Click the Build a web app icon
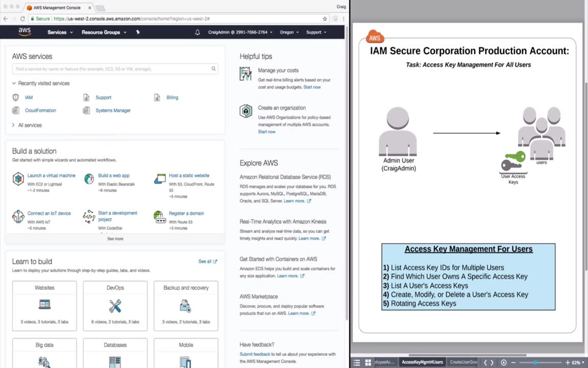588x368 pixels. [x=89, y=179]
